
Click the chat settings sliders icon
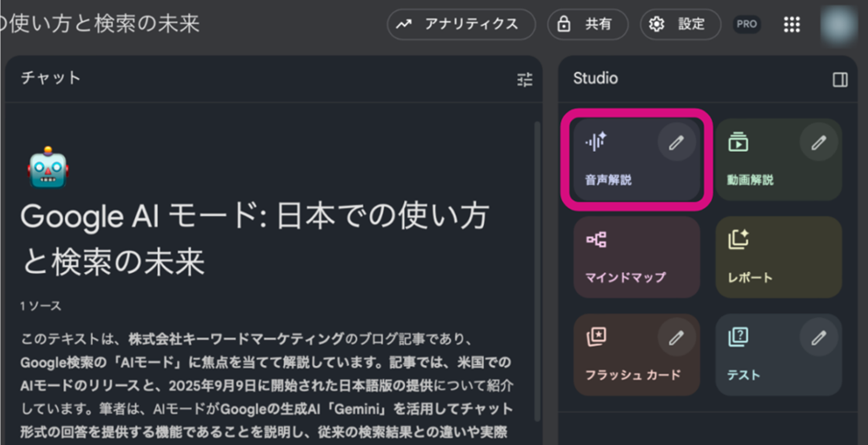pos(524,80)
